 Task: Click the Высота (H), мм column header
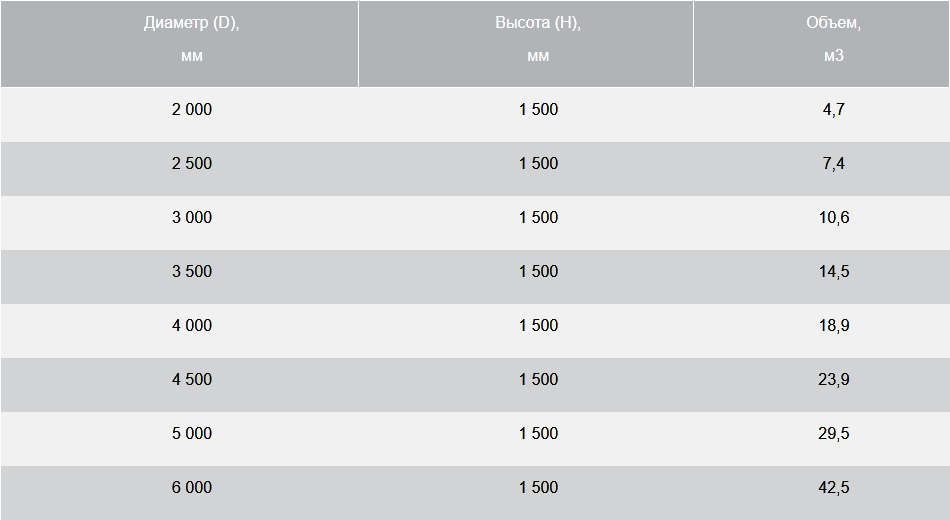tap(526, 44)
